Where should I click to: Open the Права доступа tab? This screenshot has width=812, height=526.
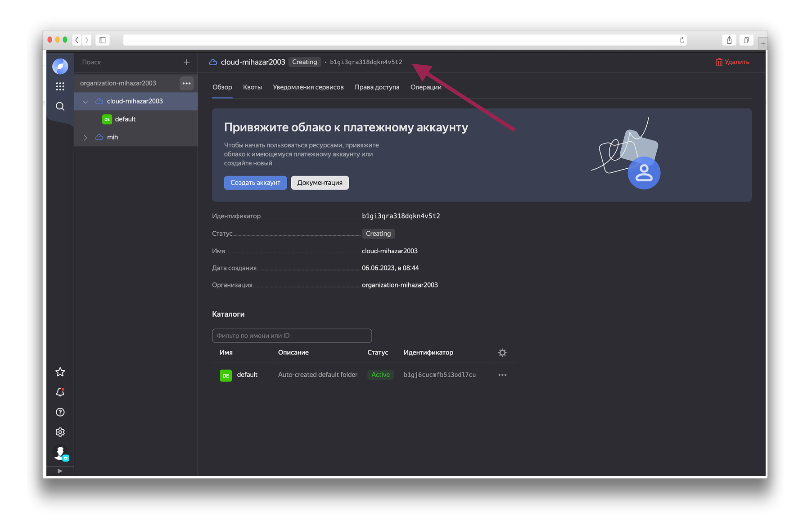click(x=377, y=87)
